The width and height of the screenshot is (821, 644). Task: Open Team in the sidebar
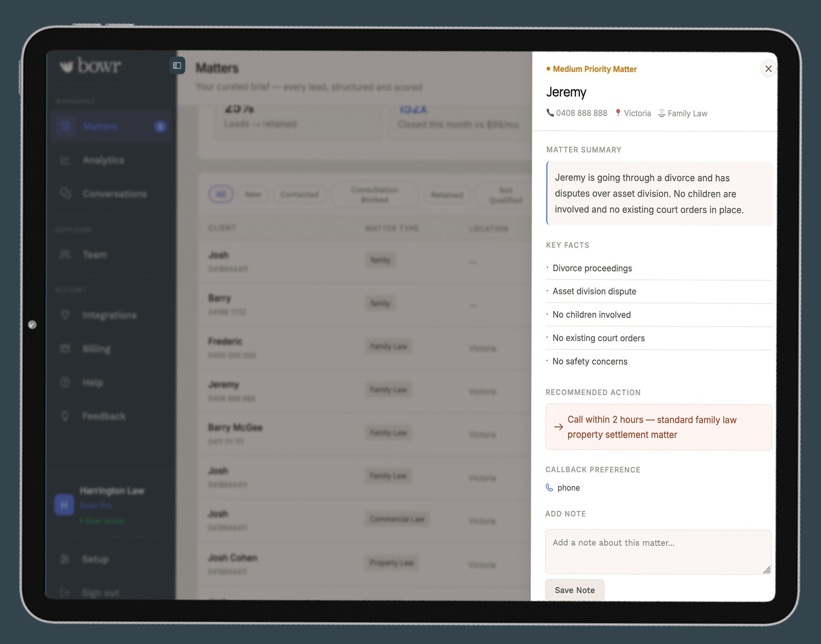click(x=111, y=254)
